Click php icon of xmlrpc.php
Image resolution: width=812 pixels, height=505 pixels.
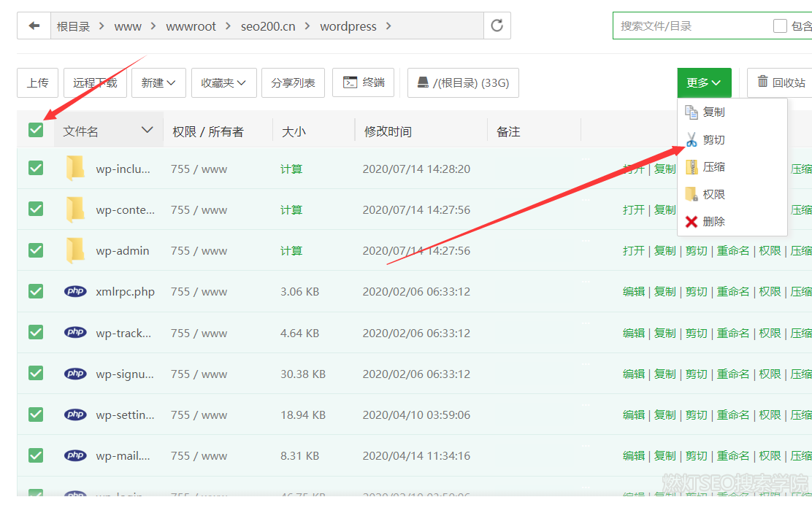coord(76,290)
